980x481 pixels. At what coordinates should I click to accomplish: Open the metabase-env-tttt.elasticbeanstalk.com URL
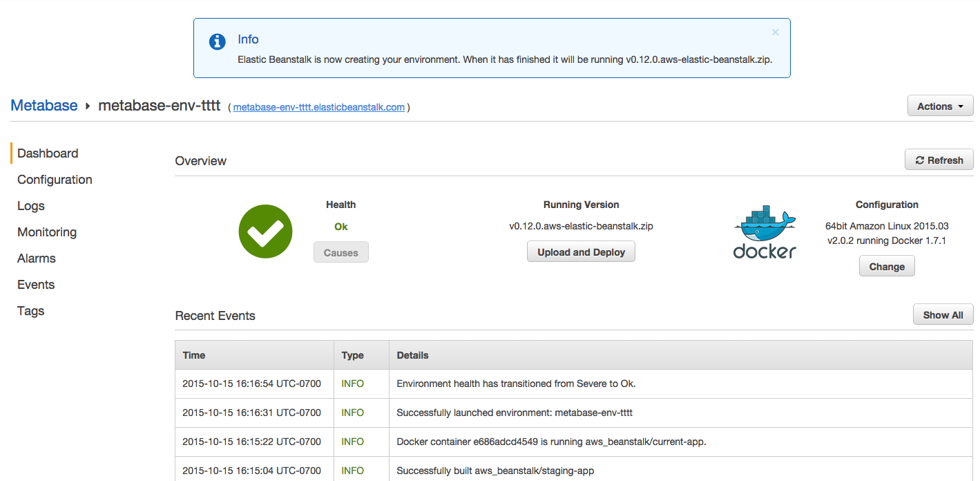click(319, 107)
